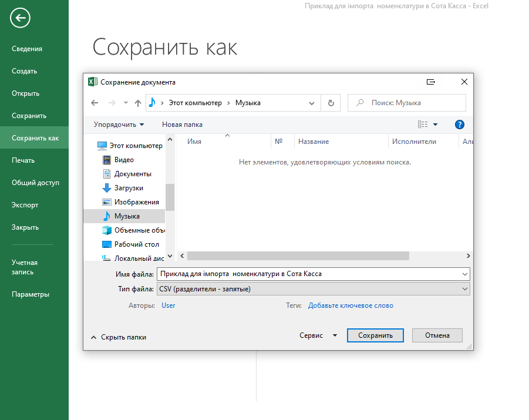Click Новая папка button
The height and width of the screenshot is (420, 529).
(x=182, y=125)
